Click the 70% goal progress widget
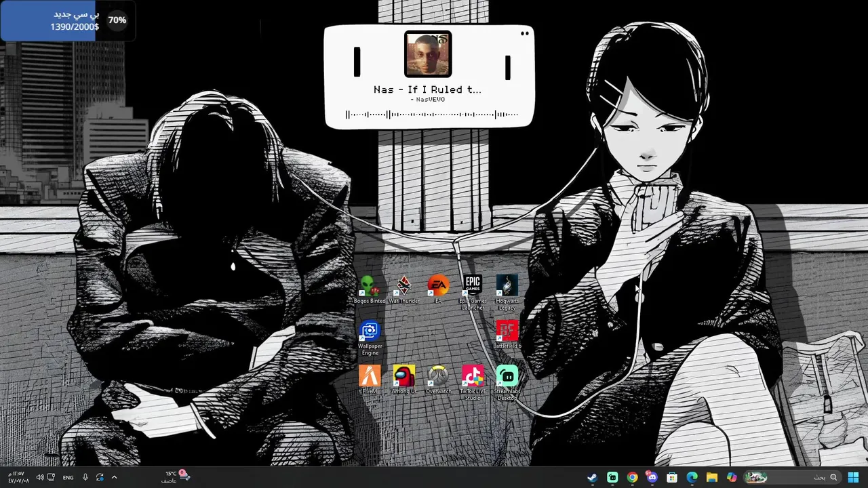The height and width of the screenshot is (488, 868). 67,20
